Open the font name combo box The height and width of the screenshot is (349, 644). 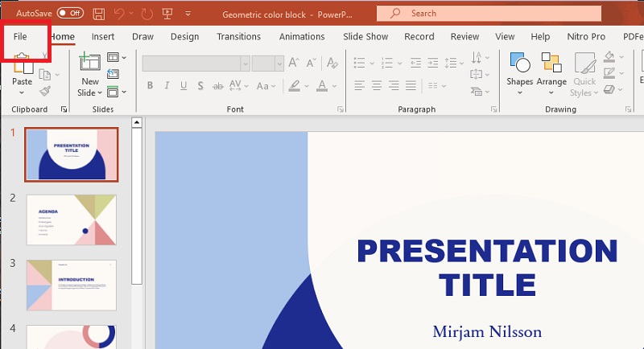pyautogui.click(x=196, y=64)
